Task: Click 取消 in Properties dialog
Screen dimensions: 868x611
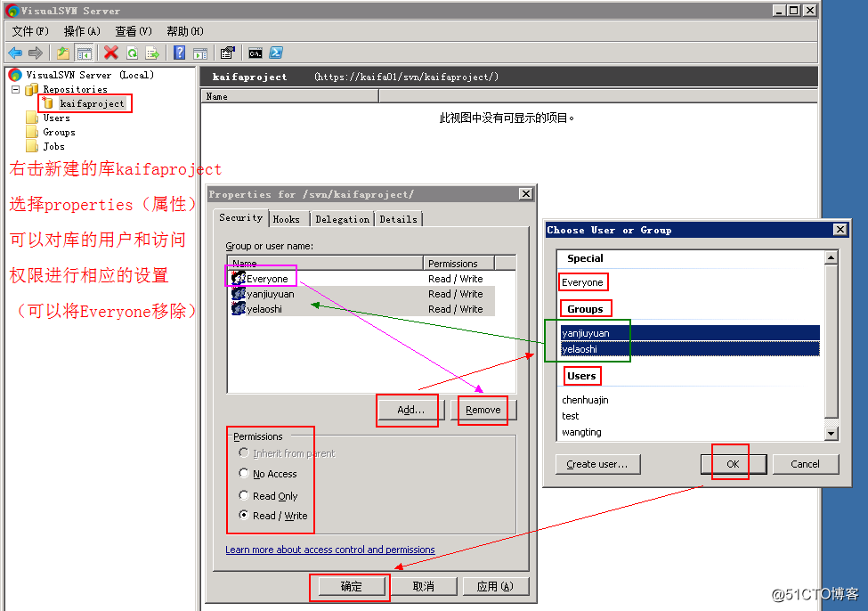Action: [423, 586]
